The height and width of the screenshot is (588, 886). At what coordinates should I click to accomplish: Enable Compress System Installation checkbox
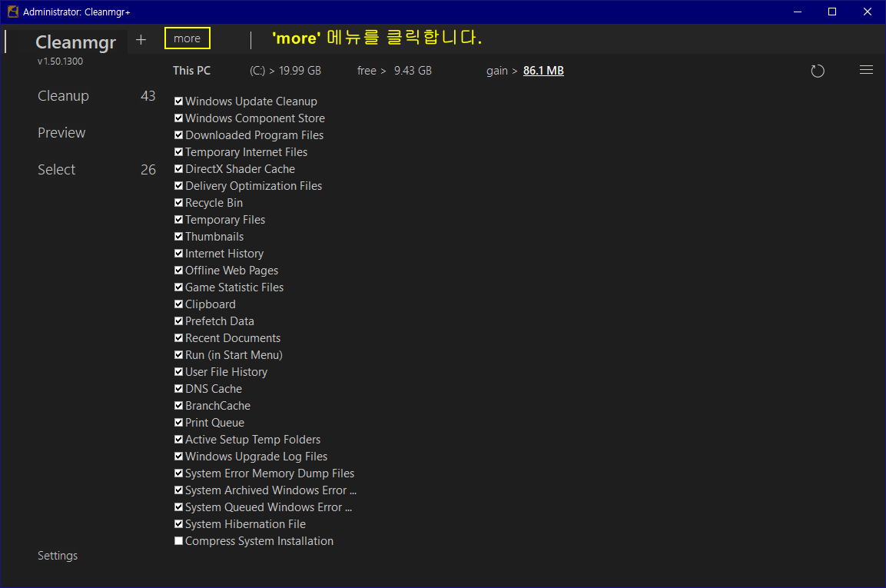click(x=178, y=541)
